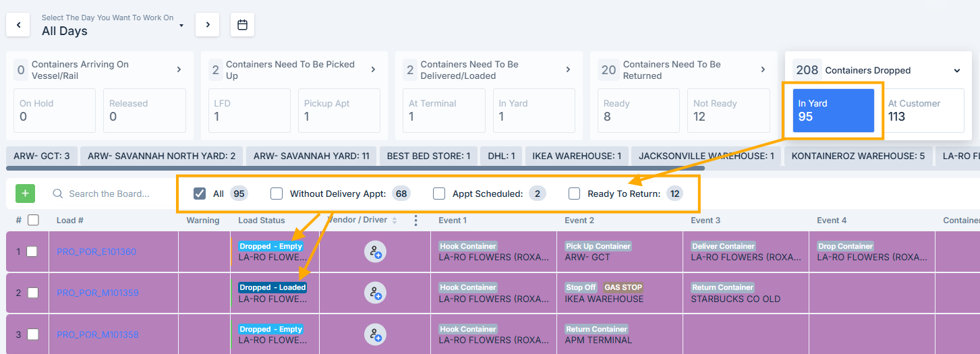Viewport: 980px width, 354px height.
Task: Select ARW- SAVANNAH YARD: 11 tab
Action: pyautogui.click(x=312, y=156)
